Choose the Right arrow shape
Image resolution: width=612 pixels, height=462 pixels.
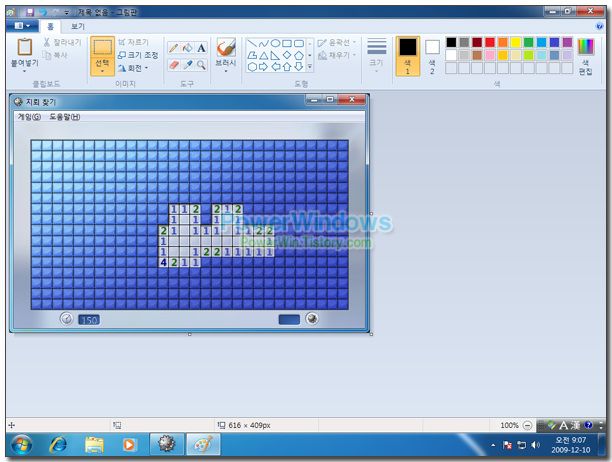[264, 67]
